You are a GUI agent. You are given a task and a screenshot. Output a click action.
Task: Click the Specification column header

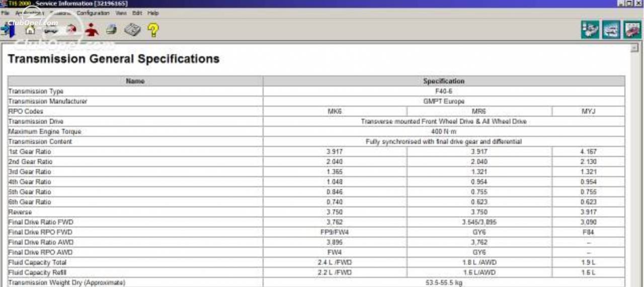[444, 81]
